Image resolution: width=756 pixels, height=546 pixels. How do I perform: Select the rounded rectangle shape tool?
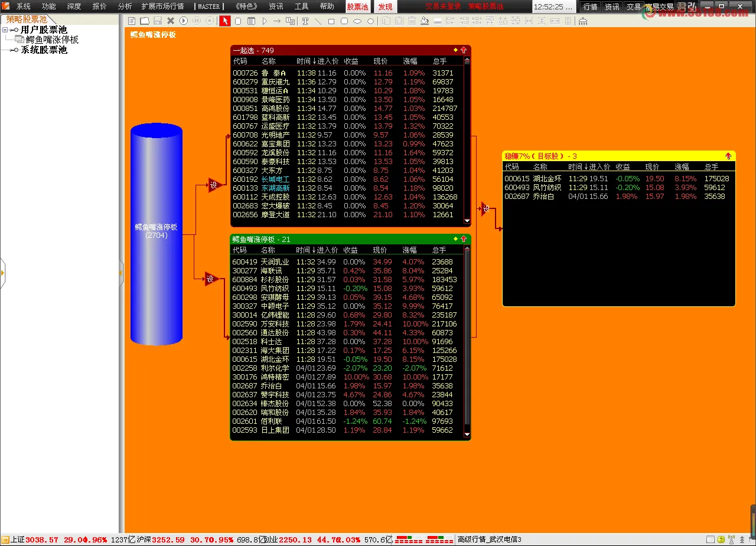pos(344,21)
